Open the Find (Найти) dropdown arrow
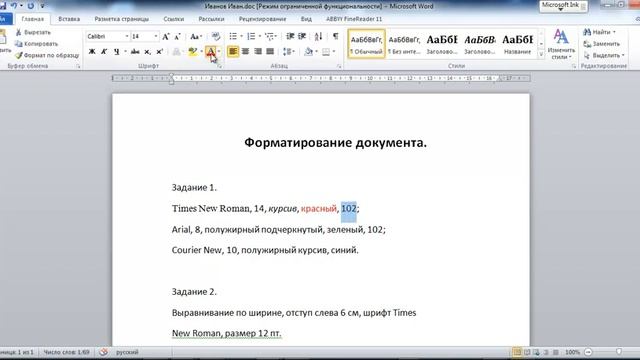 [x=614, y=32]
